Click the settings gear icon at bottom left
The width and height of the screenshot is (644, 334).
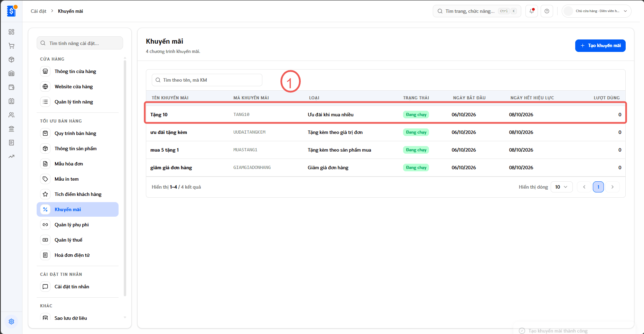[x=11, y=322]
